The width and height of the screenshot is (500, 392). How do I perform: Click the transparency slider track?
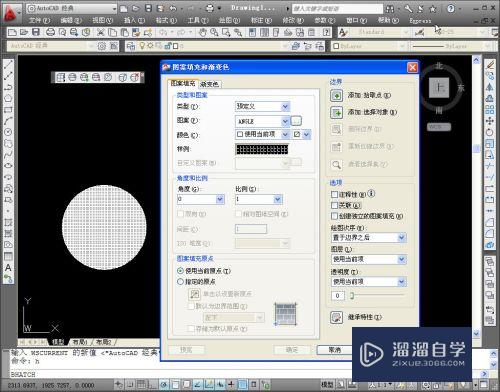tap(377, 295)
